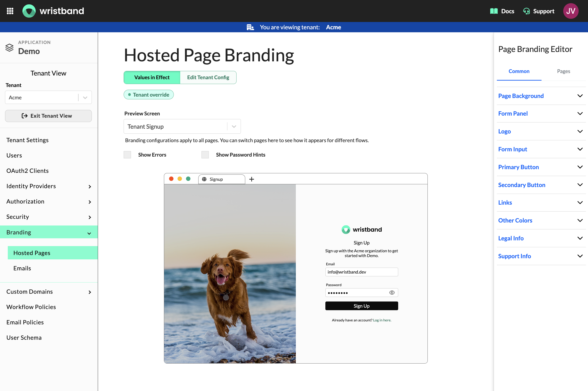Click the Email input field in preview
This screenshot has height=391, width=588.
362,272
